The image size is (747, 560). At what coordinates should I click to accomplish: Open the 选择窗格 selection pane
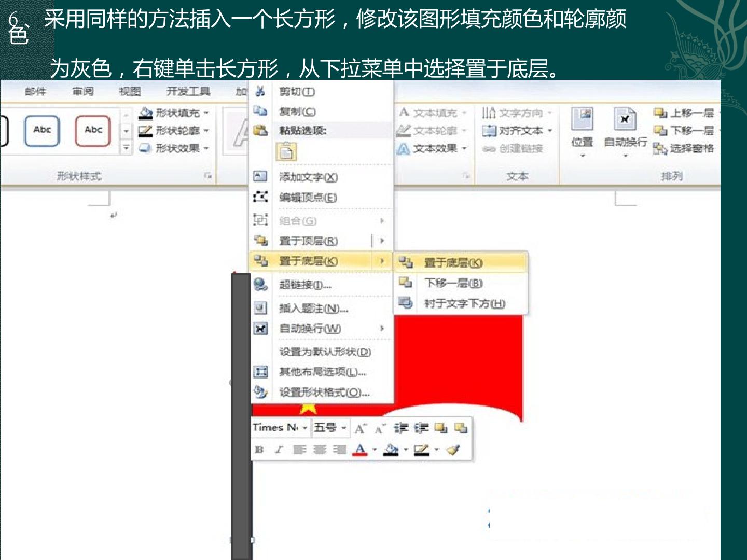(684, 149)
